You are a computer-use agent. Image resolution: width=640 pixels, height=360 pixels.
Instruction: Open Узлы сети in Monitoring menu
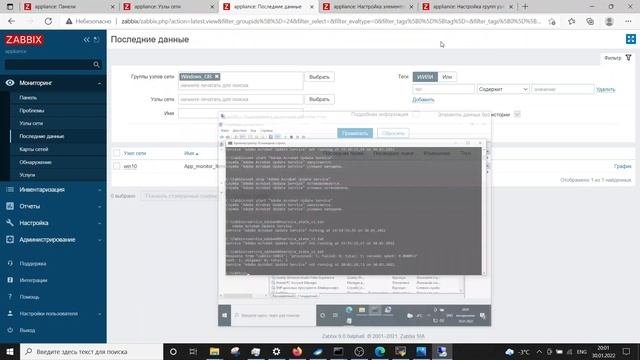(31, 123)
